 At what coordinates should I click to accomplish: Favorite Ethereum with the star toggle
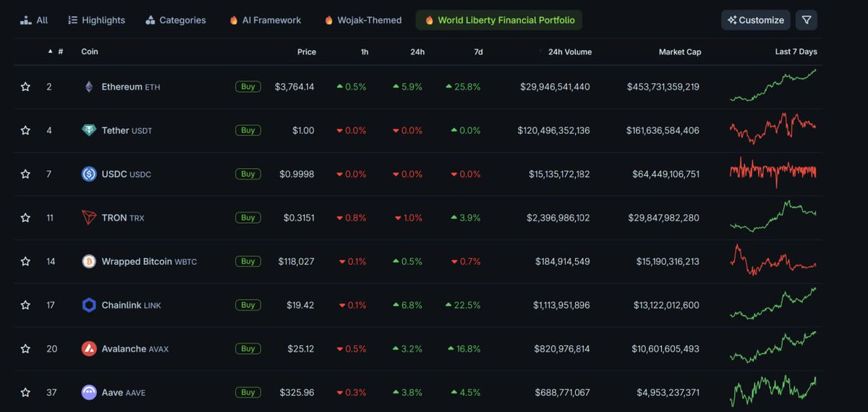pos(25,87)
